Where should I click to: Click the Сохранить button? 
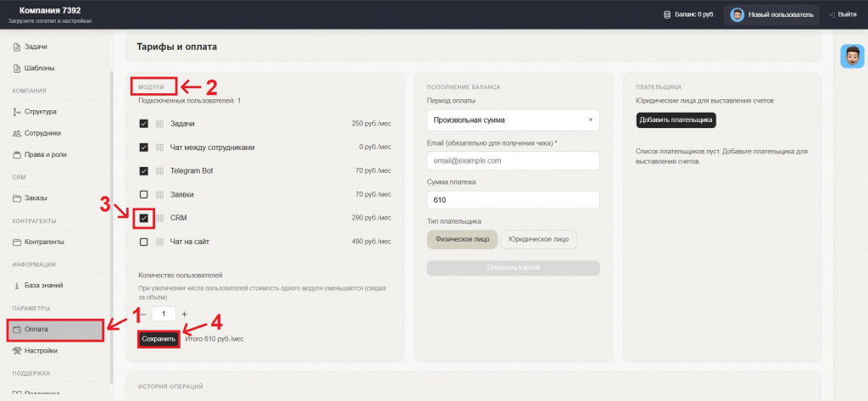pos(159,338)
